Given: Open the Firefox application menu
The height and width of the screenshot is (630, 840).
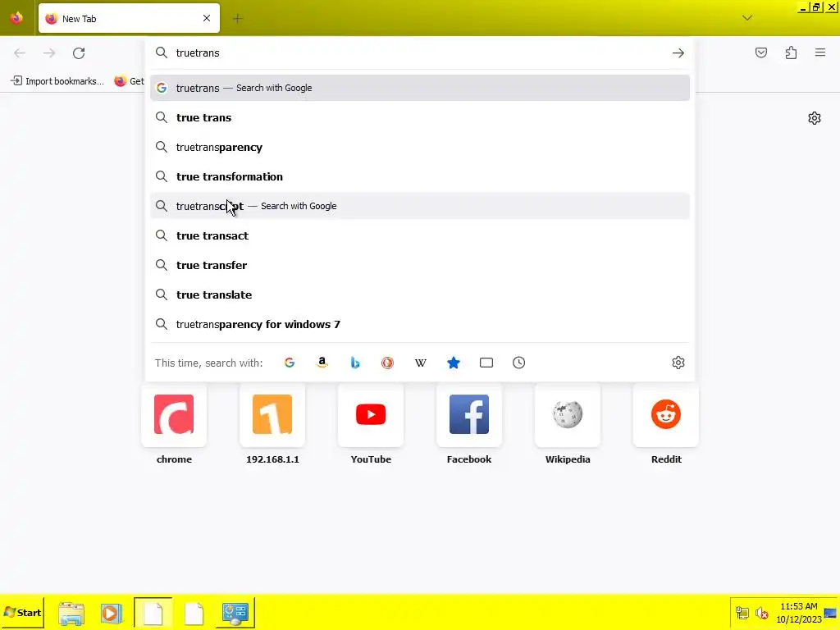Looking at the screenshot, I should [x=820, y=52].
